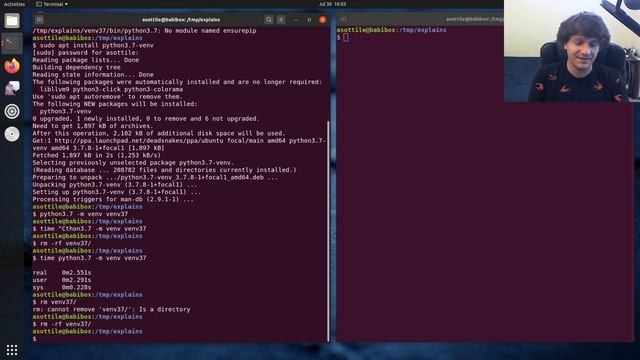Open the clock showing Jul 30
The image size is (640, 360).
(x=332, y=4)
